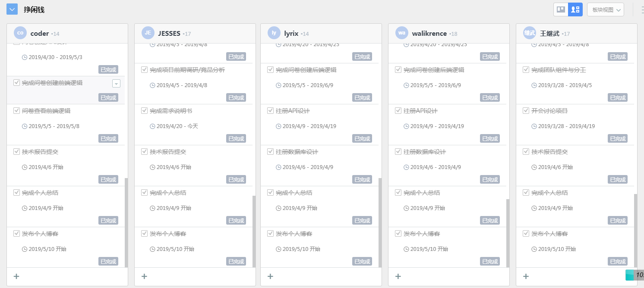Open 完成项目前期调研/竞品分析 task
The width and height of the screenshot is (644, 288).
(187, 70)
